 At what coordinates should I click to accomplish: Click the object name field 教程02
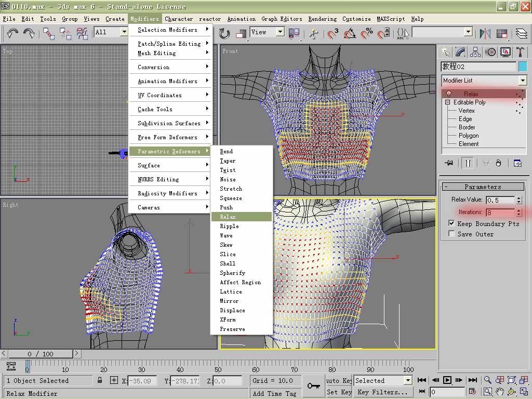pyautogui.click(x=478, y=66)
